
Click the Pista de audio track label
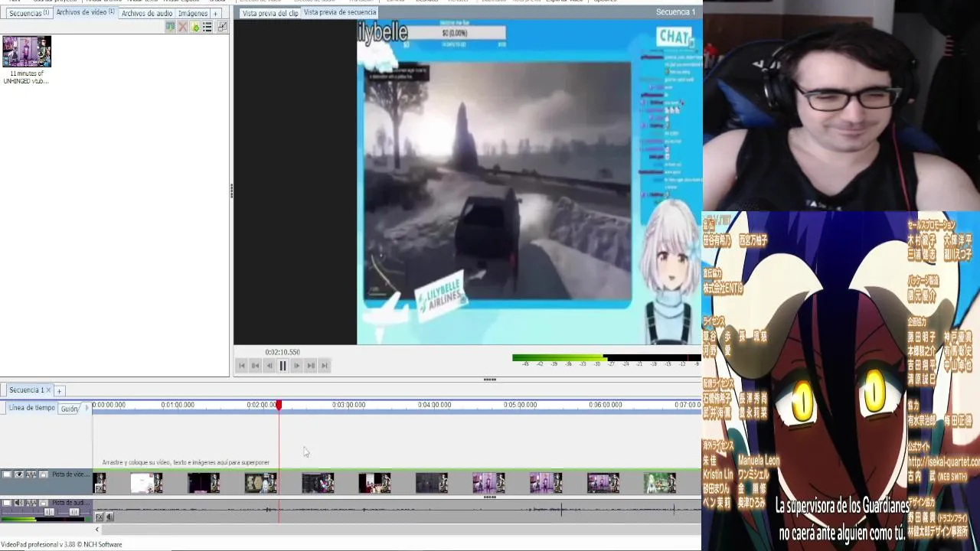70,503
